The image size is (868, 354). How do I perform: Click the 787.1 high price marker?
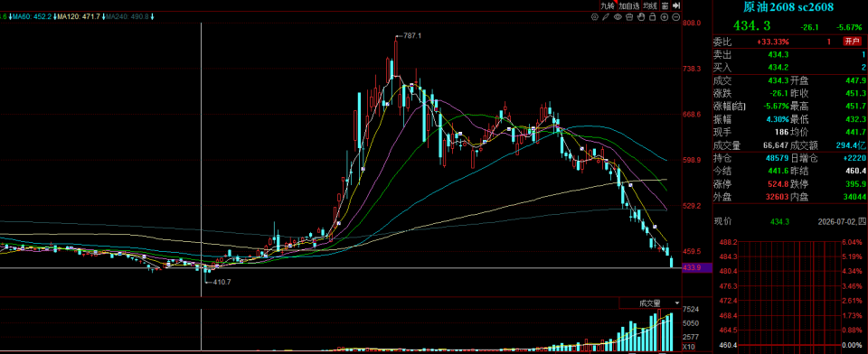coord(412,35)
